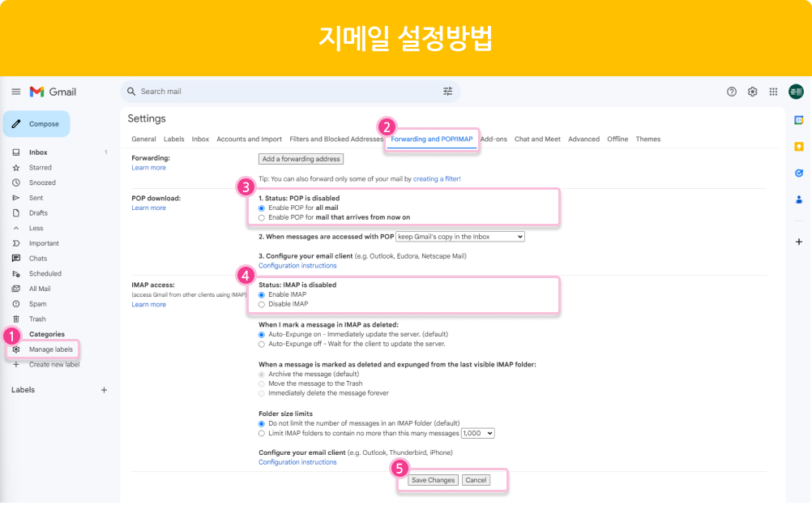The image size is (812, 510).
Task: Switch to the Chat and Meet tab
Action: [537, 139]
